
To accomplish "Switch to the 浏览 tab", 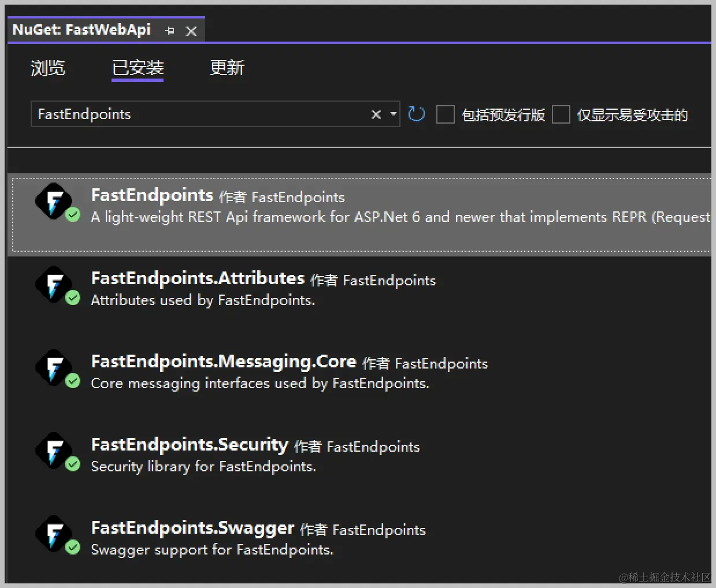I will (48, 68).
